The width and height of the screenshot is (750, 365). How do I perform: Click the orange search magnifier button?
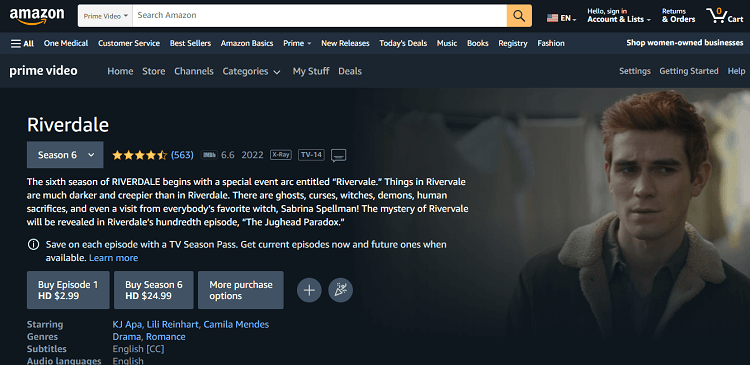tap(519, 15)
